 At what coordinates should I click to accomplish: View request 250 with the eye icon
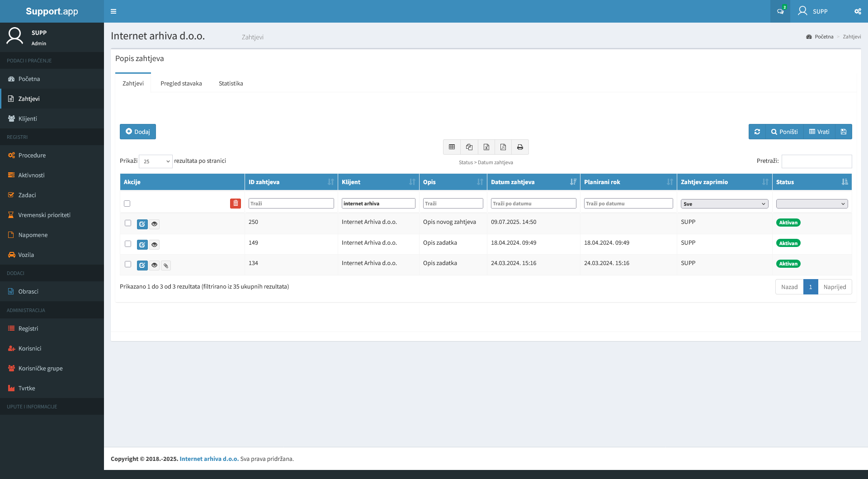tap(154, 224)
